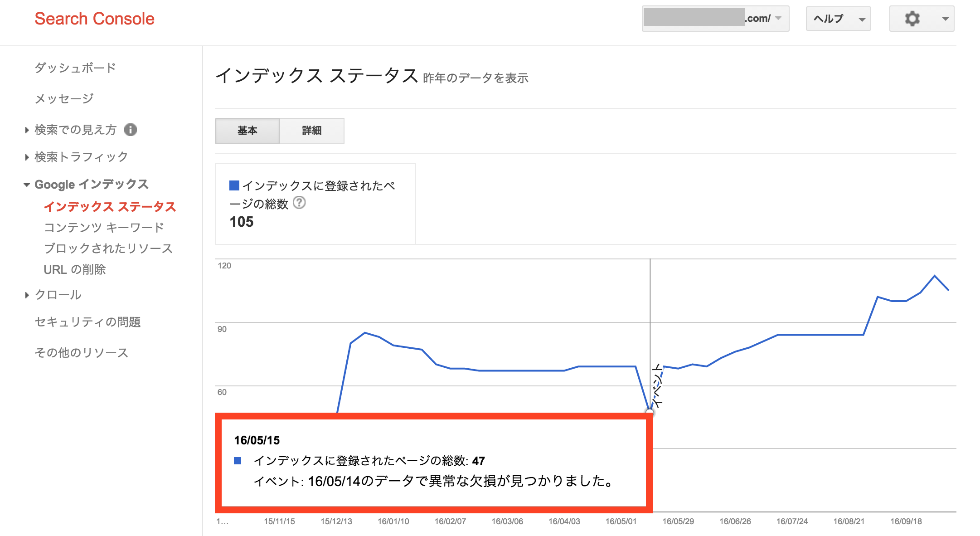Open メッセージ in the sidebar

[64, 98]
